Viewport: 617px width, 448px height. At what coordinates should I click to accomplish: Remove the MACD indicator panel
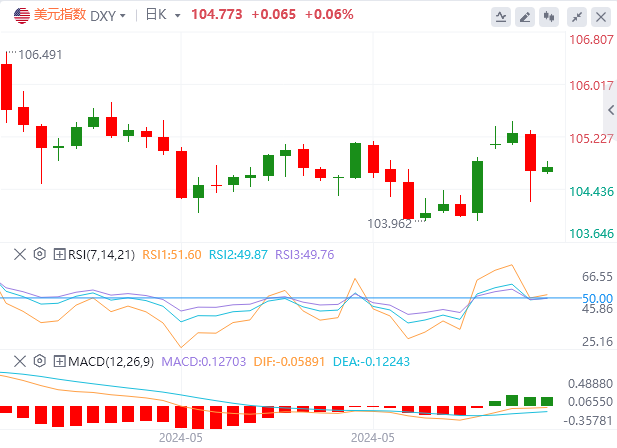(20, 361)
